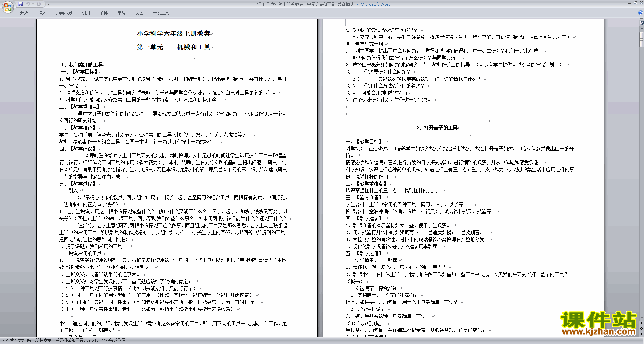Click the line 一、引入 on left page

tap(68, 190)
